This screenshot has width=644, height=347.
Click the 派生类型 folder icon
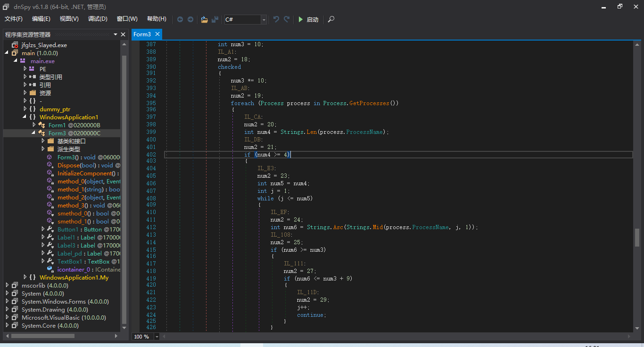pyautogui.click(x=51, y=149)
